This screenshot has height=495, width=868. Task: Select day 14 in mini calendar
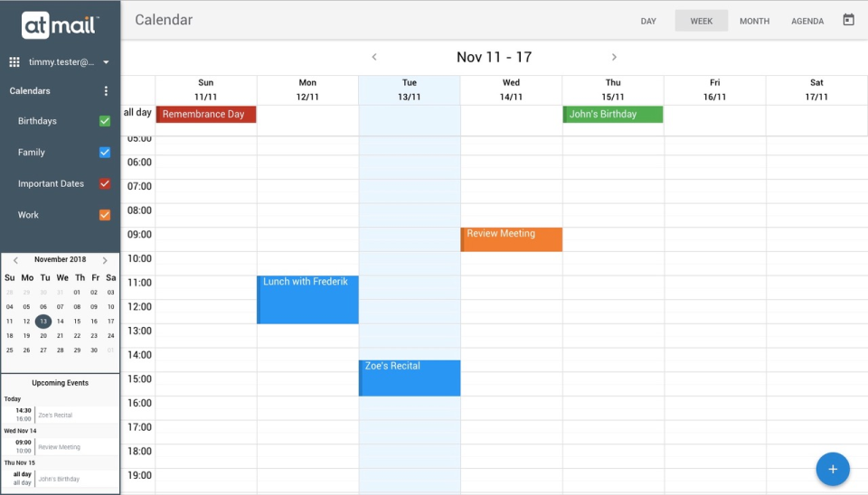pos(61,322)
